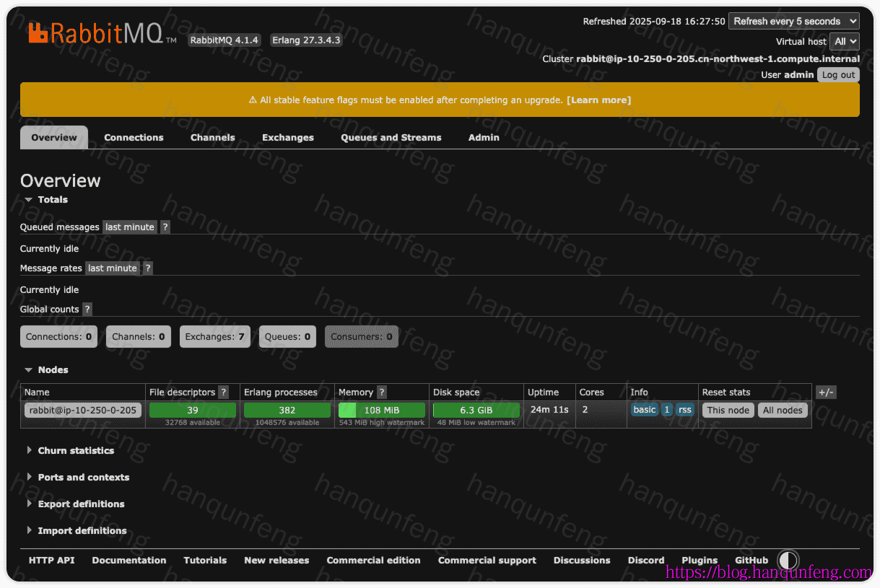Click Connections: 0 count button
The height and width of the screenshot is (588, 880).
coord(58,336)
